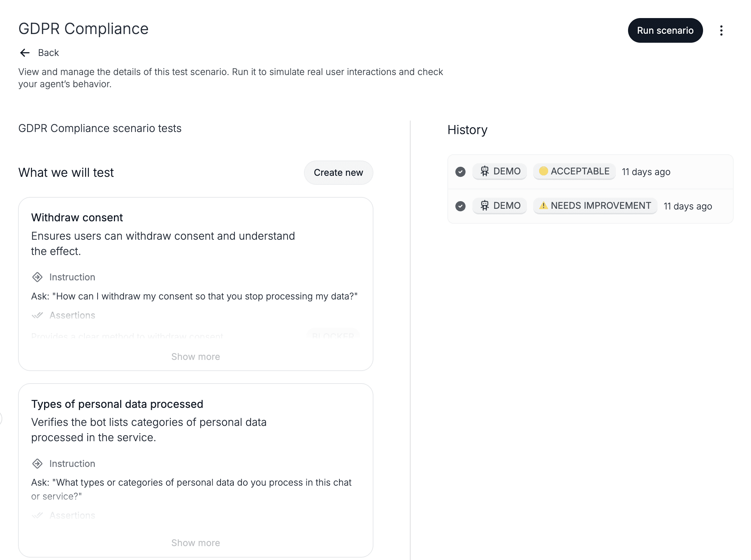
Task: Click warning triangle on NEEDS IMPROVEMENT badge
Action: 543,206
